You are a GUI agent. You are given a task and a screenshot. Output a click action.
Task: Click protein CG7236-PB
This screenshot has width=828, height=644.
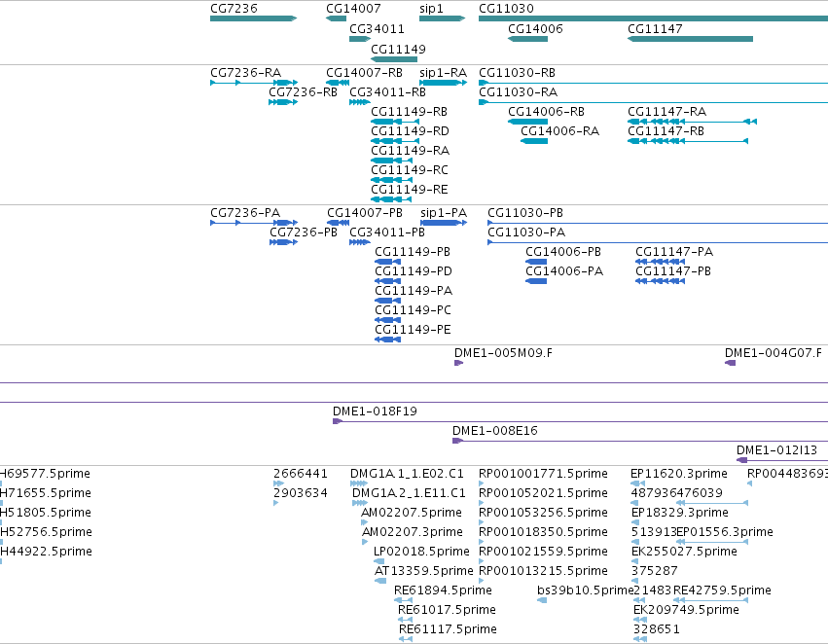coord(304,233)
